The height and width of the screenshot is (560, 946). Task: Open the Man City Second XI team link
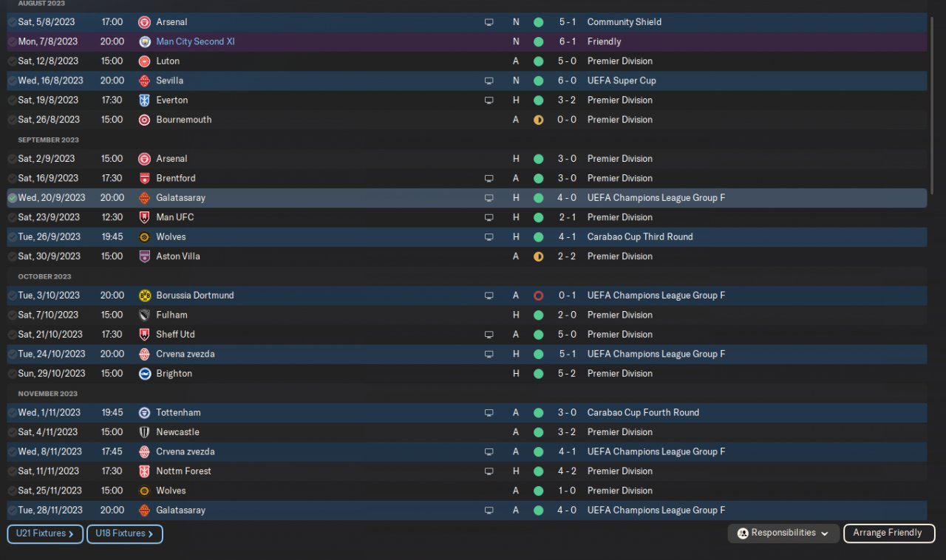195,41
